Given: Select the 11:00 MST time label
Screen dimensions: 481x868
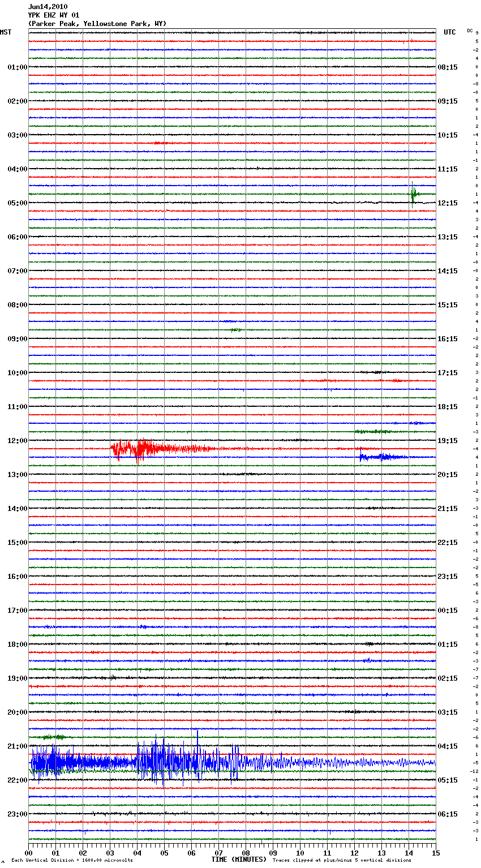Looking at the screenshot, I should click(18, 407).
